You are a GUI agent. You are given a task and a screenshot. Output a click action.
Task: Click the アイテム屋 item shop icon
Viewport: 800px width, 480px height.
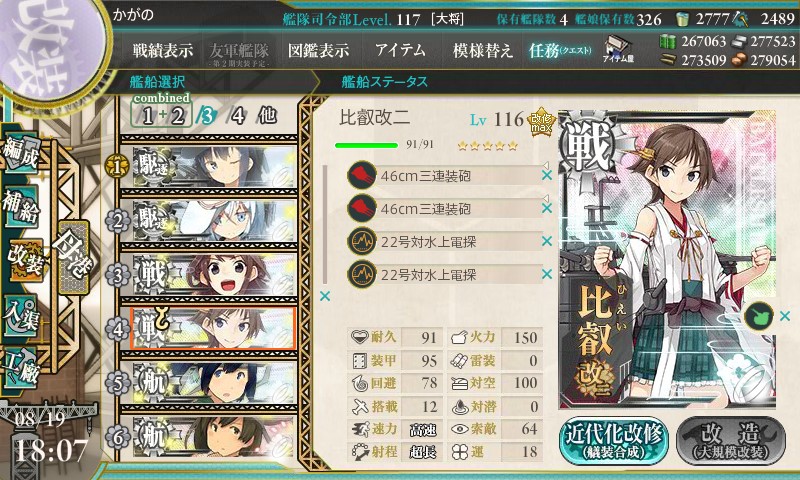click(x=618, y=49)
